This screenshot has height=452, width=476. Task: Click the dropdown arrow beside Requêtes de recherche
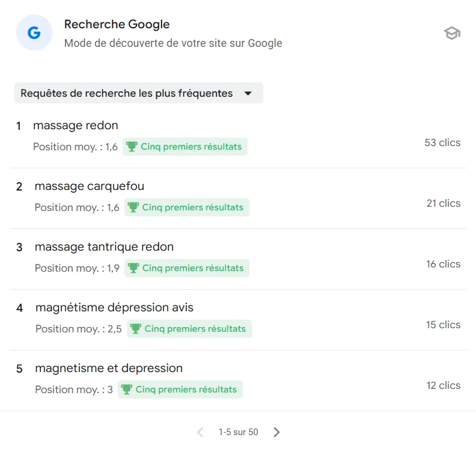click(x=248, y=93)
